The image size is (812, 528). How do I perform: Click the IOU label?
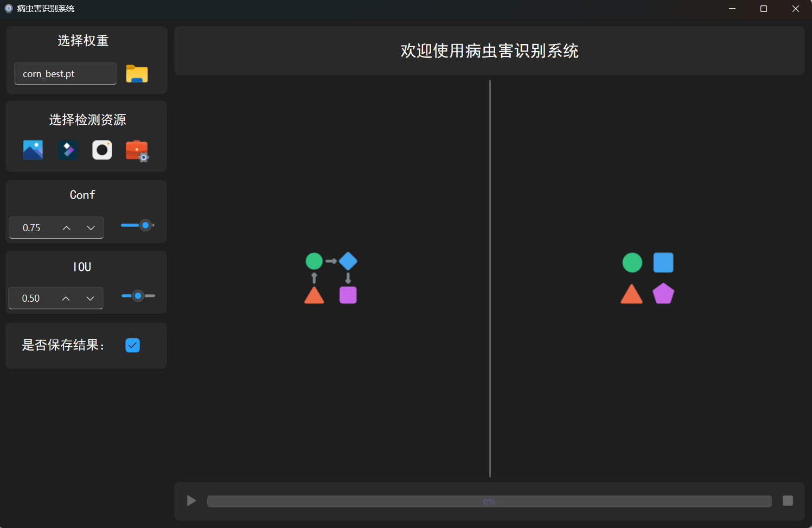pyautogui.click(x=82, y=267)
